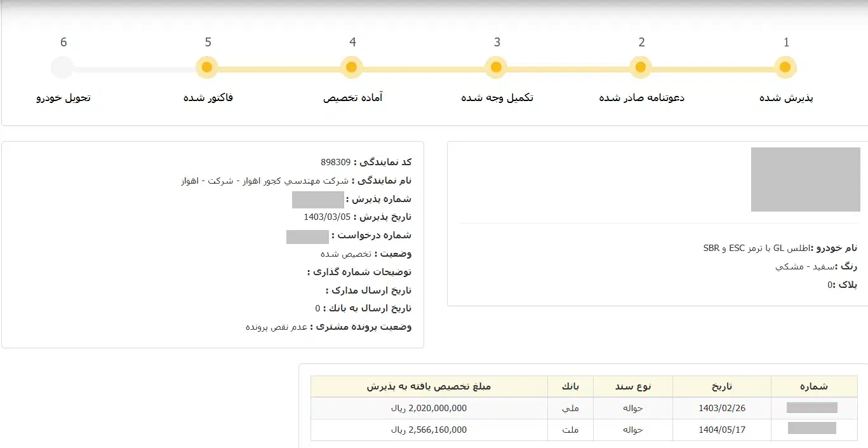Open the «تحویل خودرو» step label
The image size is (868, 448).
pos(62,98)
